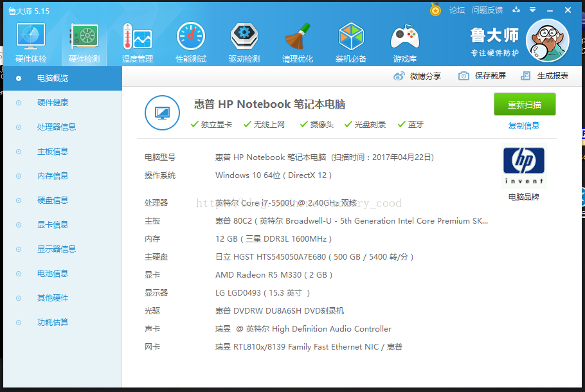Click 电脑型号 row value text
This screenshot has width=585, height=392.
point(325,157)
